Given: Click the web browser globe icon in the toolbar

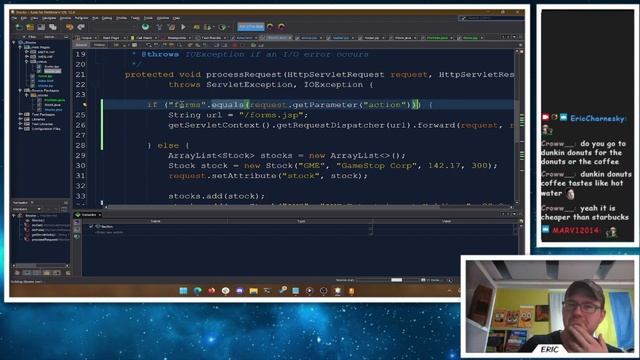Looking at the screenshot, I should click(145, 27).
